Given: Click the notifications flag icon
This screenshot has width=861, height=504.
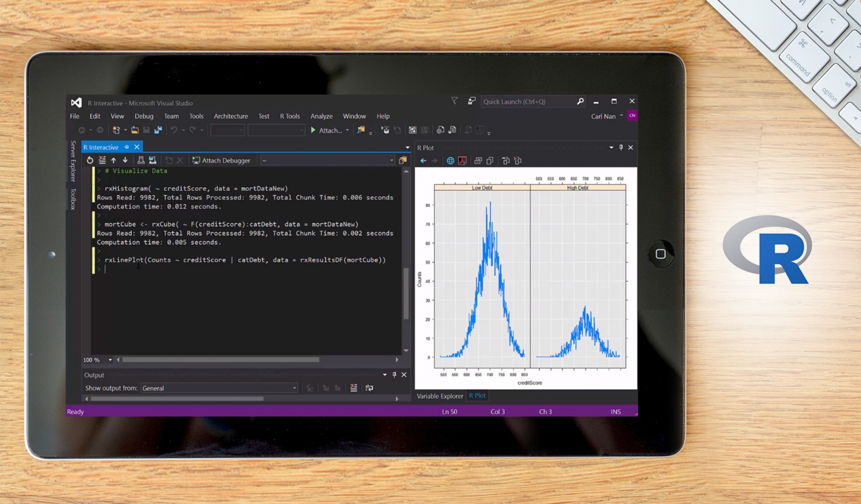Looking at the screenshot, I should (455, 101).
